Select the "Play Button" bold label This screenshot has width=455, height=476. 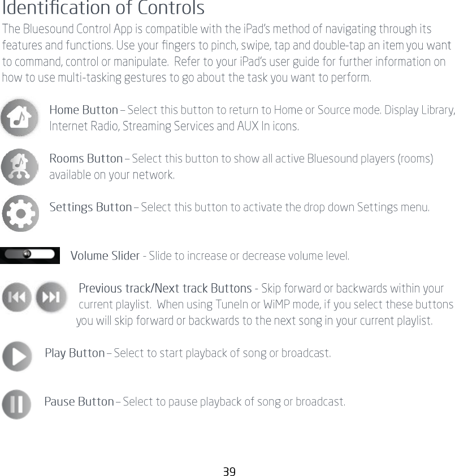75,354
